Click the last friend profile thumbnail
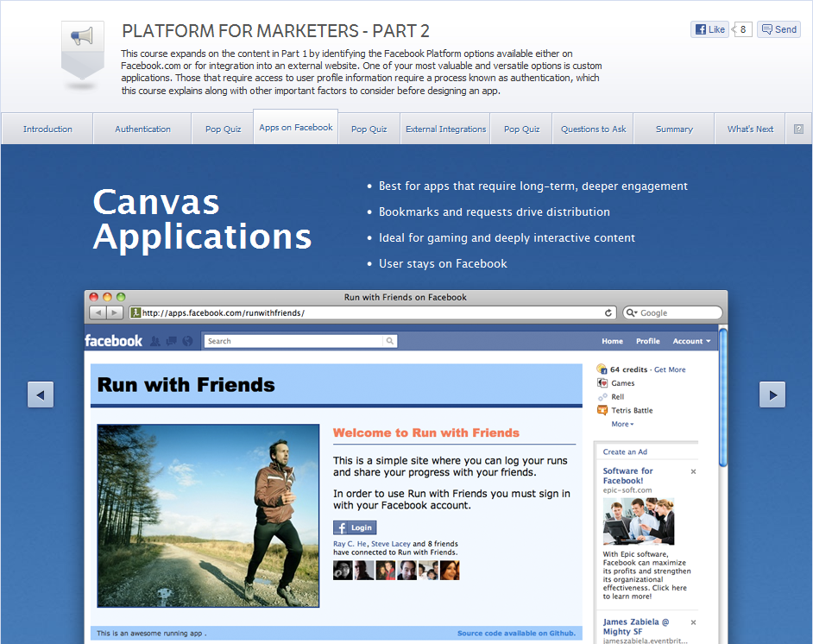This screenshot has height=644, width=813. pyautogui.click(x=450, y=571)
